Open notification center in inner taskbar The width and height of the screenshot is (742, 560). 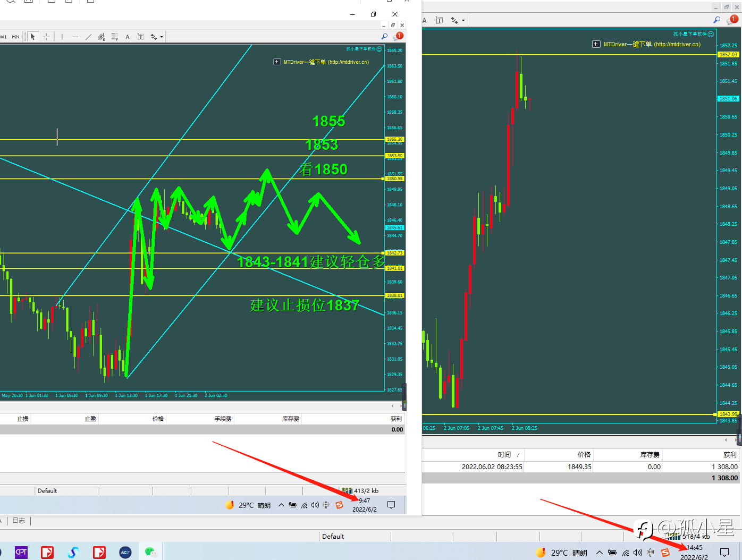click(x=391, y=505)
